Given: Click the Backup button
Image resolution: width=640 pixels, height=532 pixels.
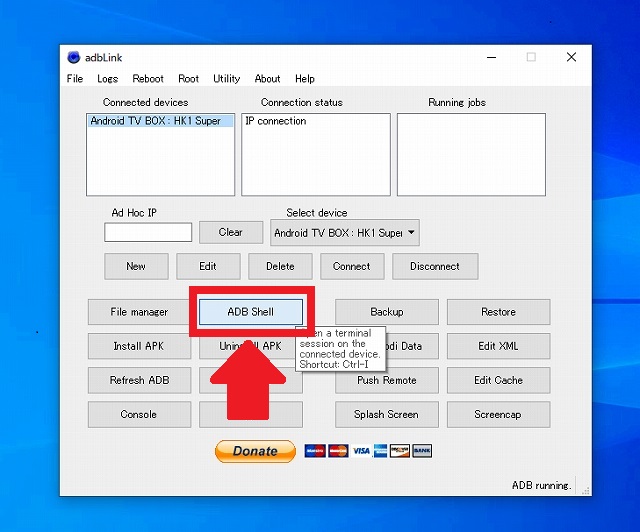Looking at the screenshot, I should pyautogui.click(x=387, y=312).
